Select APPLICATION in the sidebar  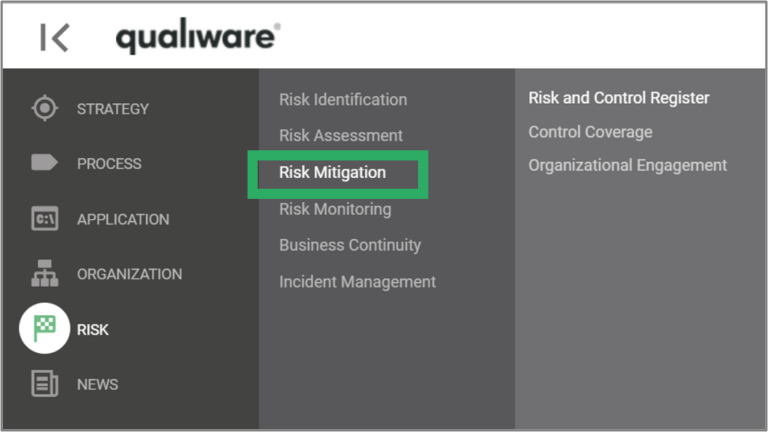[x=123, y=219]
